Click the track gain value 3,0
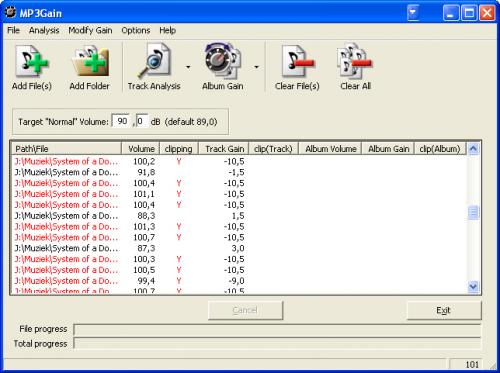 [x=238, y=248]
